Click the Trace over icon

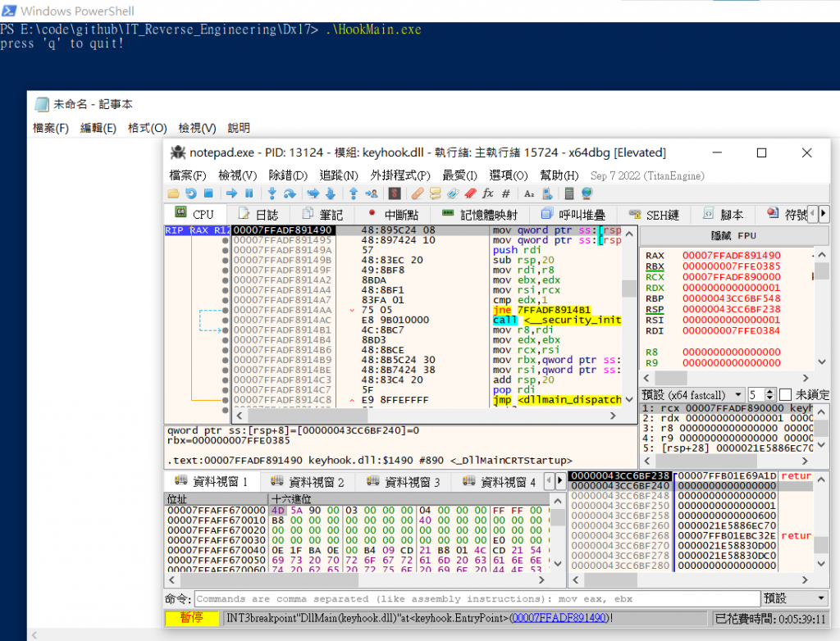tap(331, 193)
